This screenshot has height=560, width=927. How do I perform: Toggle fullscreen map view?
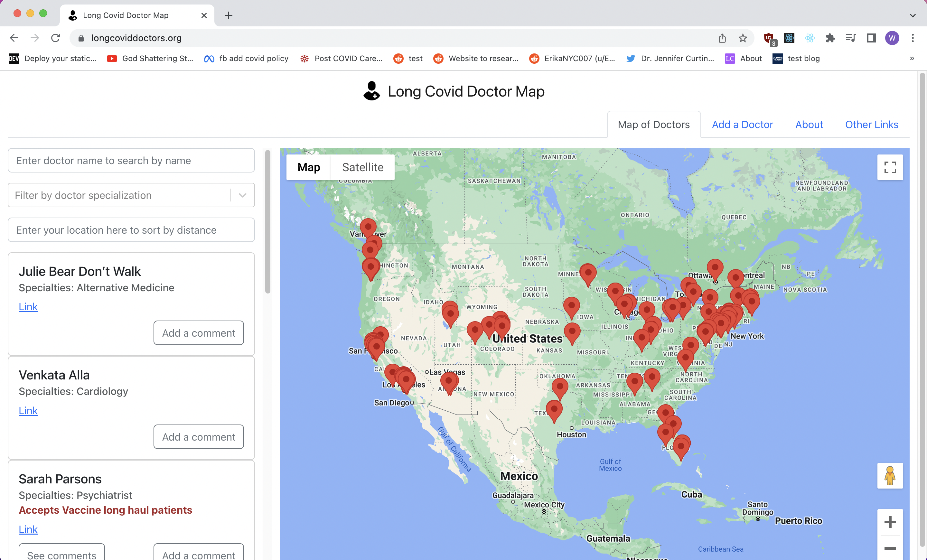pyautogui.click(x=890, y=167)
